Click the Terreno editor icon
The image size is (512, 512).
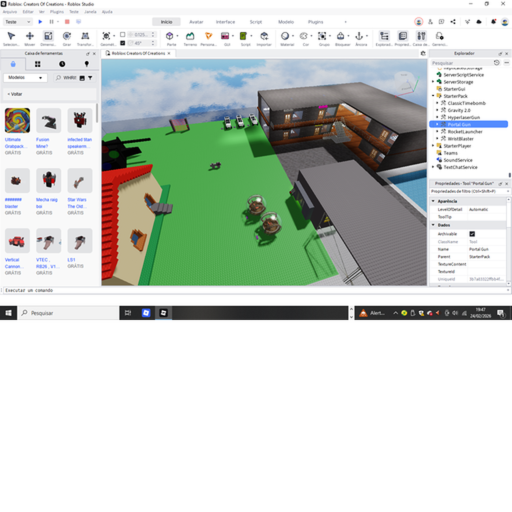pyautogui.click(x=190, y=38)
